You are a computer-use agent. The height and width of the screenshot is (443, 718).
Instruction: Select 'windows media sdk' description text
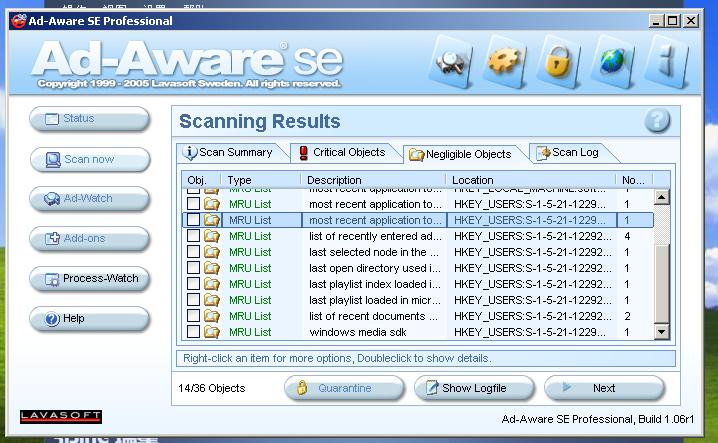point(358,332)
